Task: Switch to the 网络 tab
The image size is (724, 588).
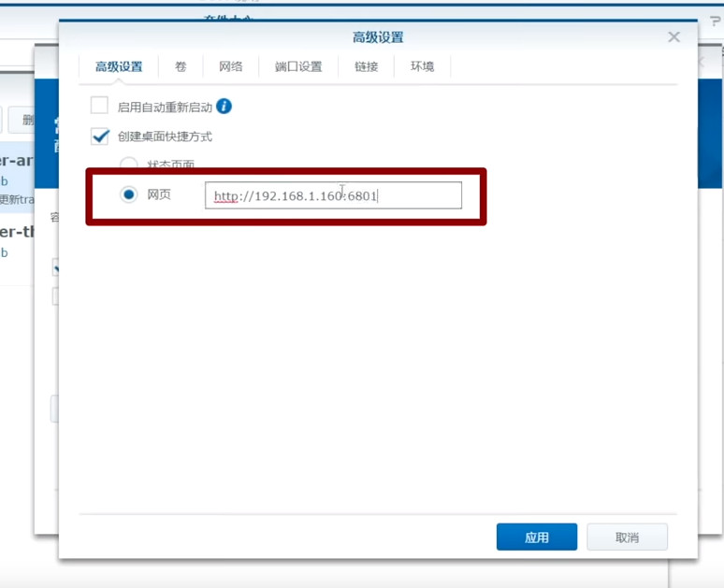Action: pos(231,66)
